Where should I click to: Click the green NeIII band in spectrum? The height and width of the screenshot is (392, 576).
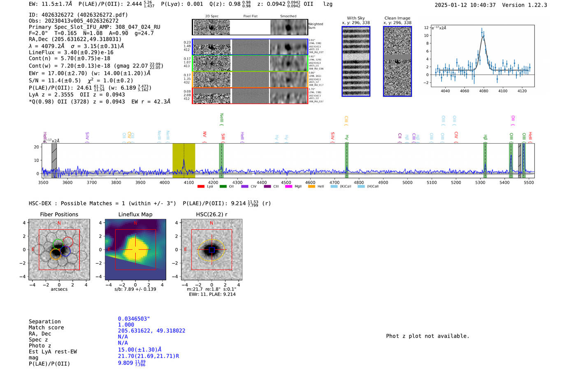coord(221,160)
